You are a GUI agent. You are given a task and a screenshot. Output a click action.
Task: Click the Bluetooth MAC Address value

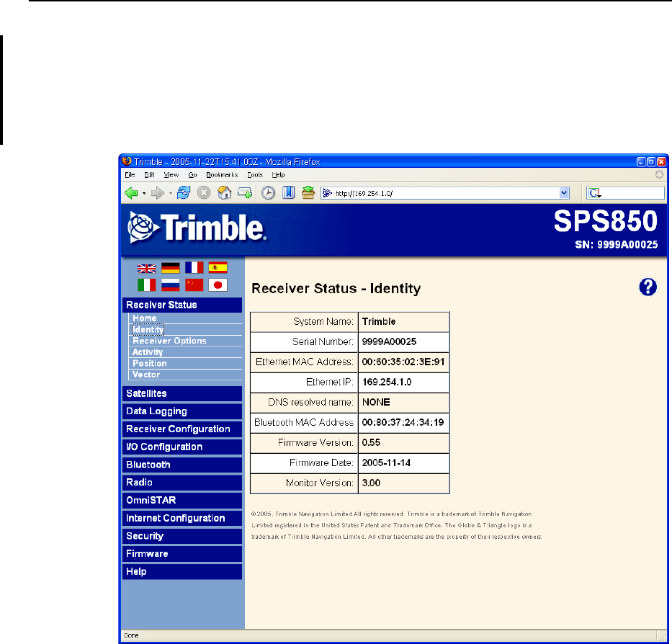pyautogui.click(x=403, y=422)
